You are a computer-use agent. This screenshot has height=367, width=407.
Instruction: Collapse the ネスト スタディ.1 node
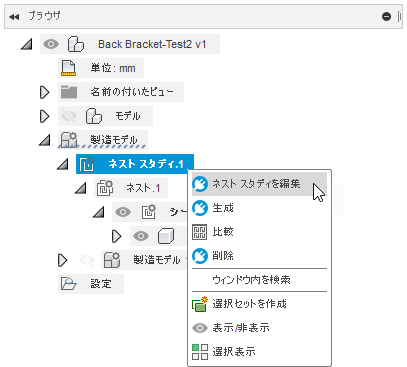pos(62,164)
